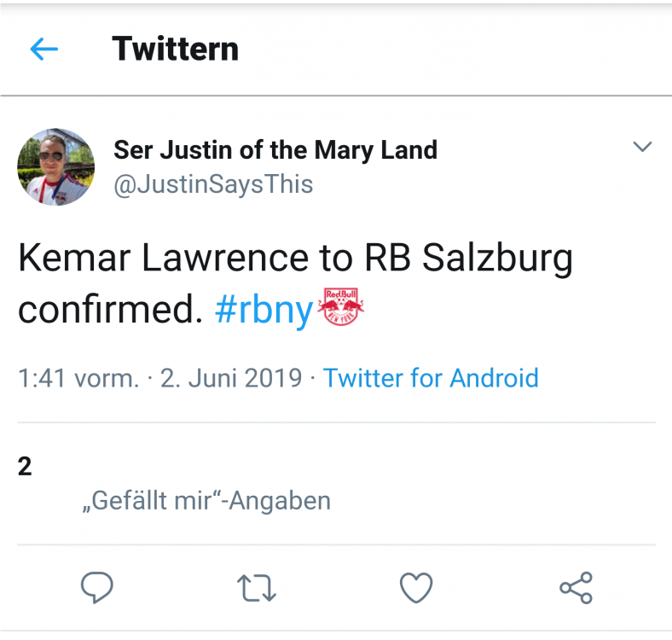Show the „Gefällt mir“-Angaben list

pyautogui.click(x=206, y=501)
